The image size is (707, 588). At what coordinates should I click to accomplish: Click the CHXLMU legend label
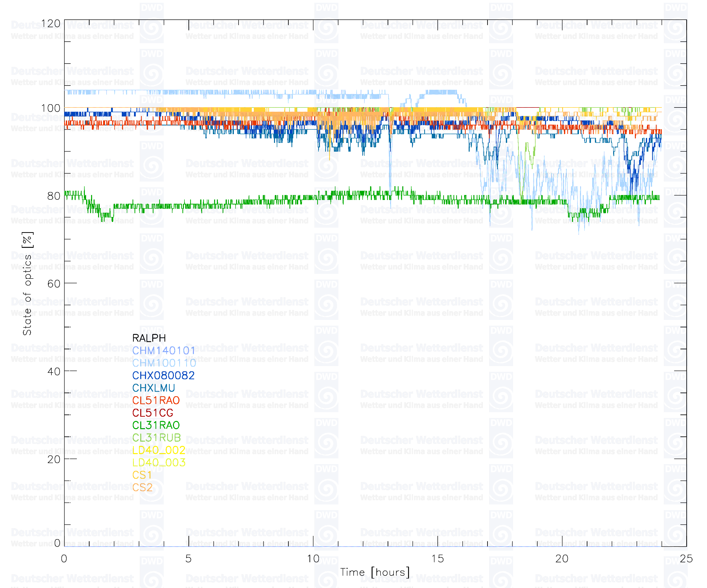(153, 388)
